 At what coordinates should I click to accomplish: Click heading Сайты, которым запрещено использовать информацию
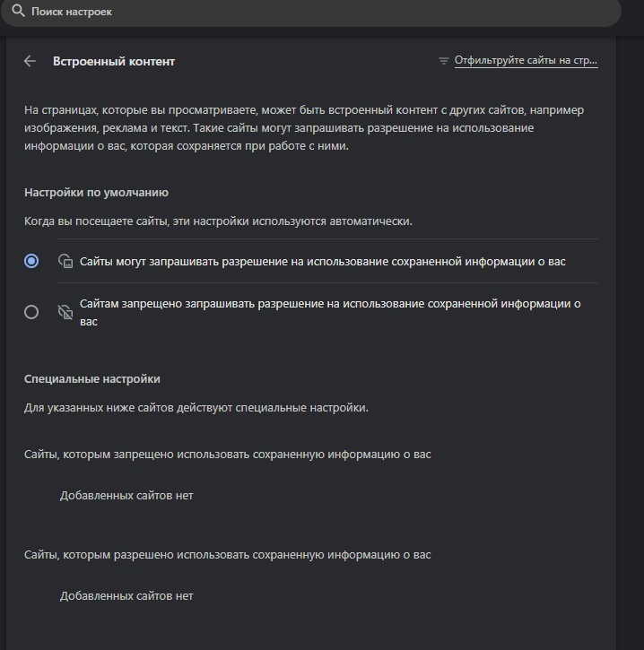[x=228, y=455]
